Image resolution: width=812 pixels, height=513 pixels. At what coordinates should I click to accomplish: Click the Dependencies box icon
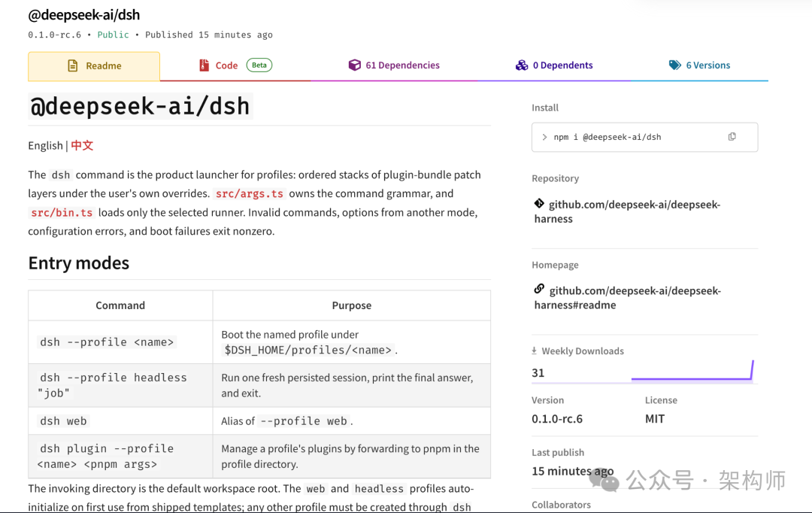point(354,65)
